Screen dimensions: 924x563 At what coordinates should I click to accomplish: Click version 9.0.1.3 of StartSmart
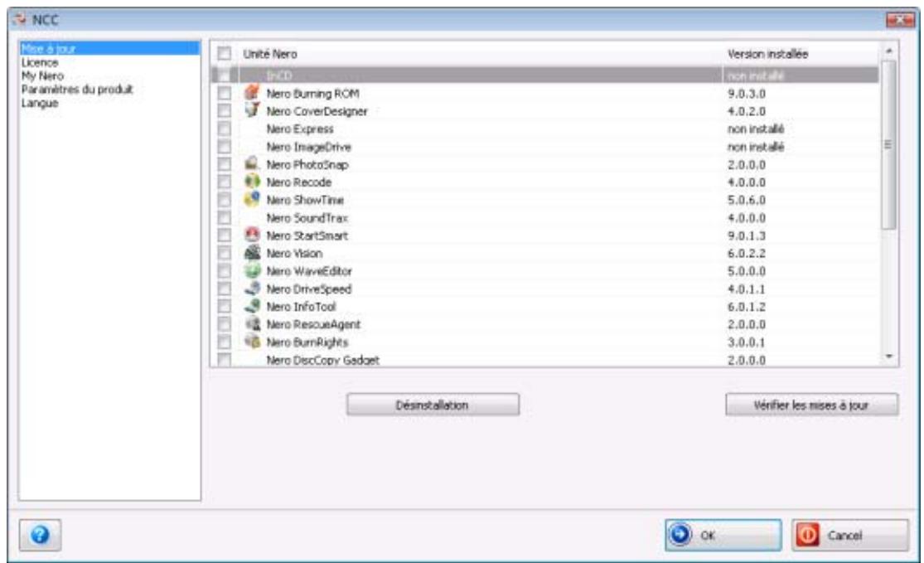tap(746, 235)
